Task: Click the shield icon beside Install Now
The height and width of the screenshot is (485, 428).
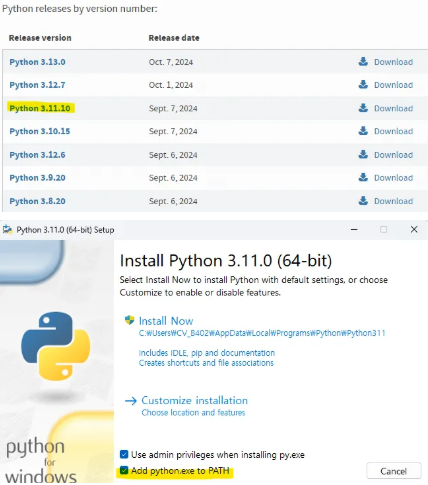Action: pyautogui.click(x=129, y=320)
